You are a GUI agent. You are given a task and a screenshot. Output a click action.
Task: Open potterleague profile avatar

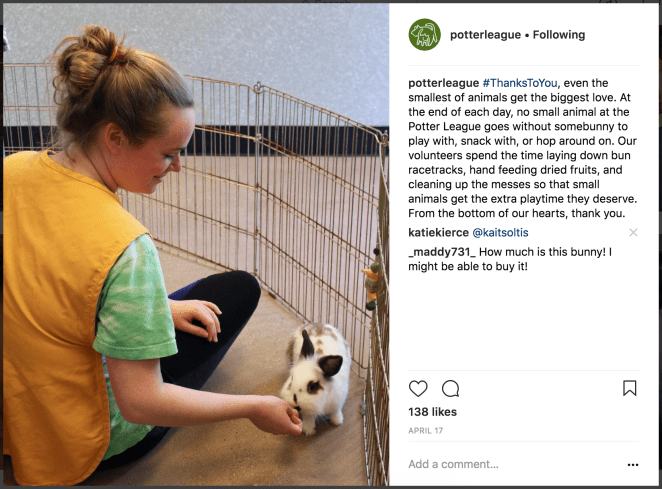(424, 35)
